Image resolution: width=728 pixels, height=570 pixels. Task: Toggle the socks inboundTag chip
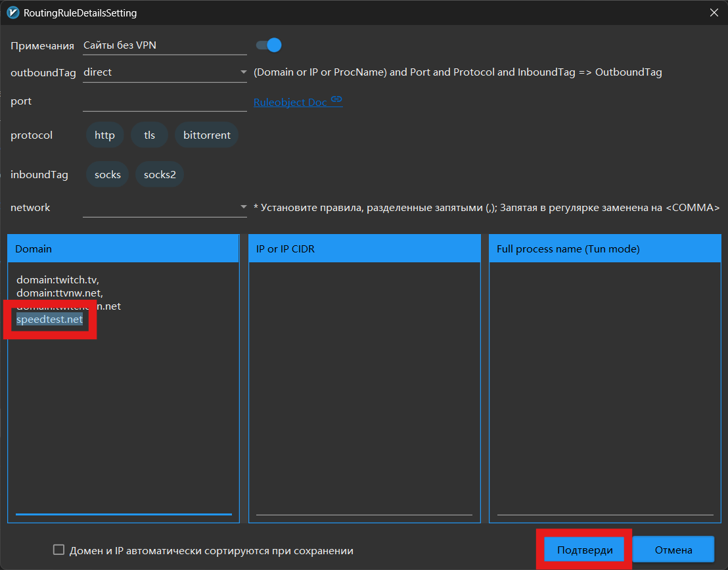108,175
